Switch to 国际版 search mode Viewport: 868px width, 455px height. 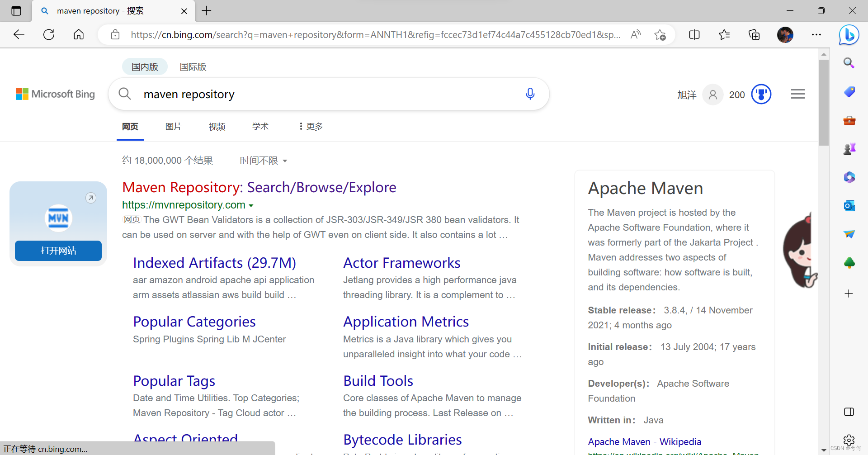[193, 67]
